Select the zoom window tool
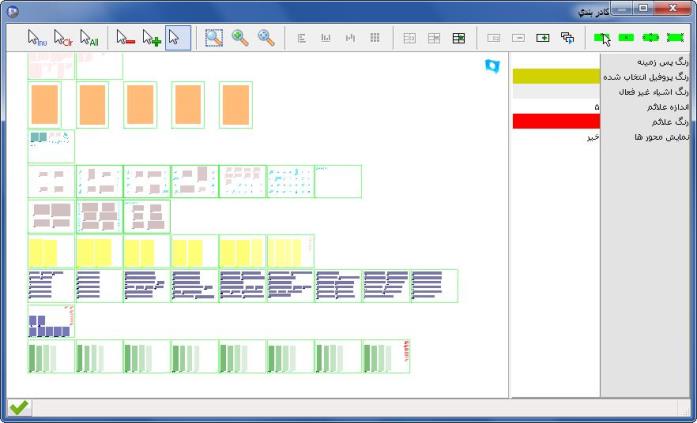 coord(214,38)
